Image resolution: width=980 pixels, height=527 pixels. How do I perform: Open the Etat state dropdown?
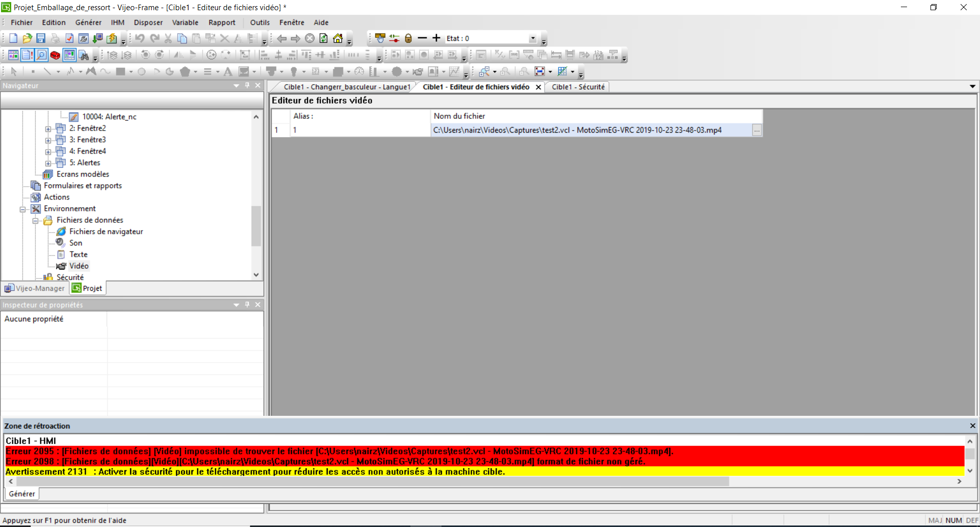(x=532, y=38)
